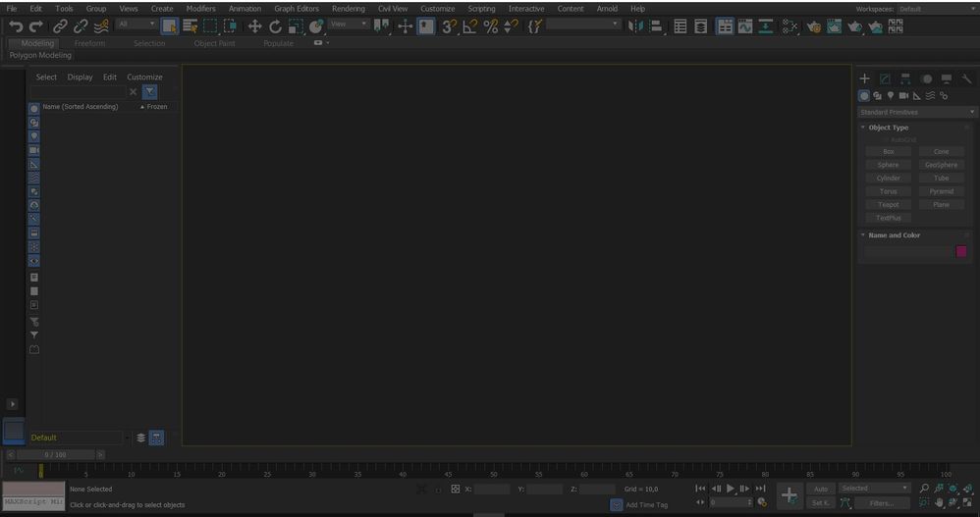Click the Cylinder primitive button

coord(888,178)
